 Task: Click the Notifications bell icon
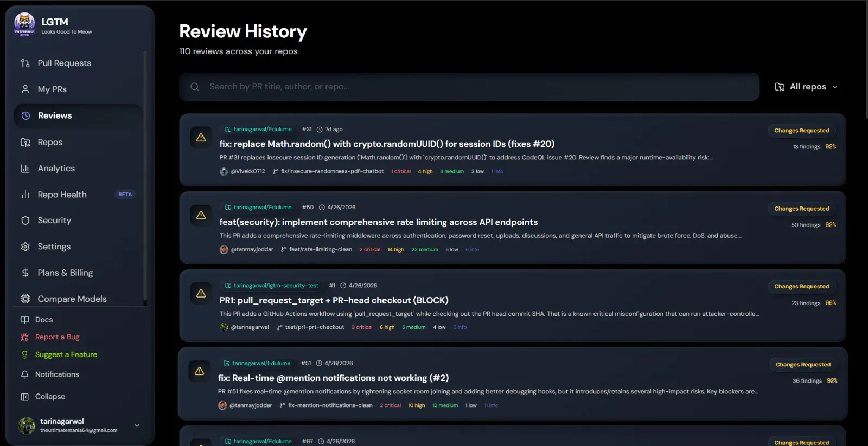[24, 374]
